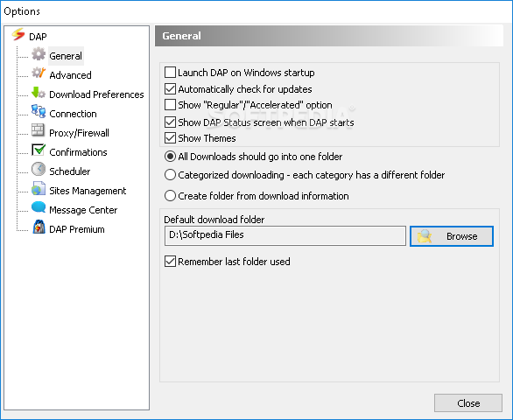Screen dimensions: 513x420
Task: Switch to Proxy/Firewall settings
Action: point(79,133)
